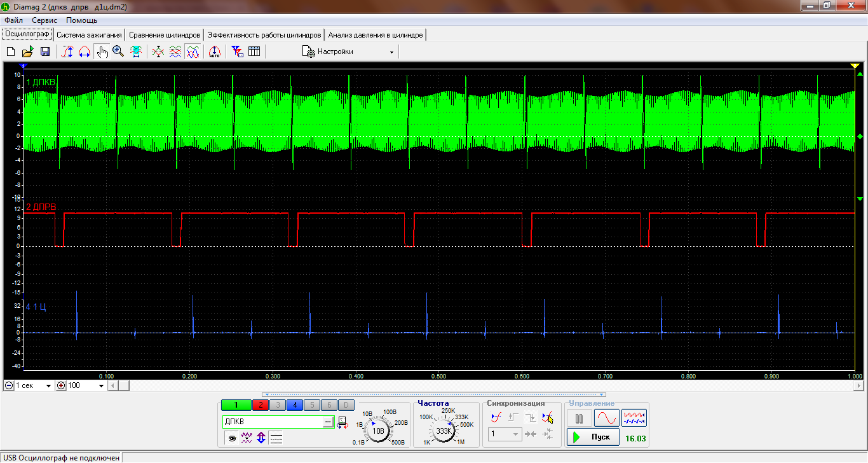Click the manual cursor sync icon
Viewport: 868px width, 463px height.
(x=548, y=418)
